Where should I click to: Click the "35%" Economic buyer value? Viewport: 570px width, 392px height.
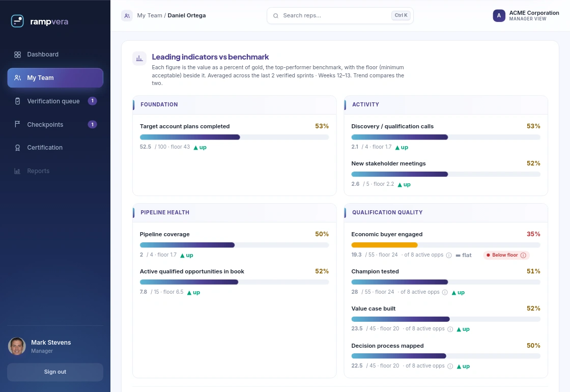533,234
